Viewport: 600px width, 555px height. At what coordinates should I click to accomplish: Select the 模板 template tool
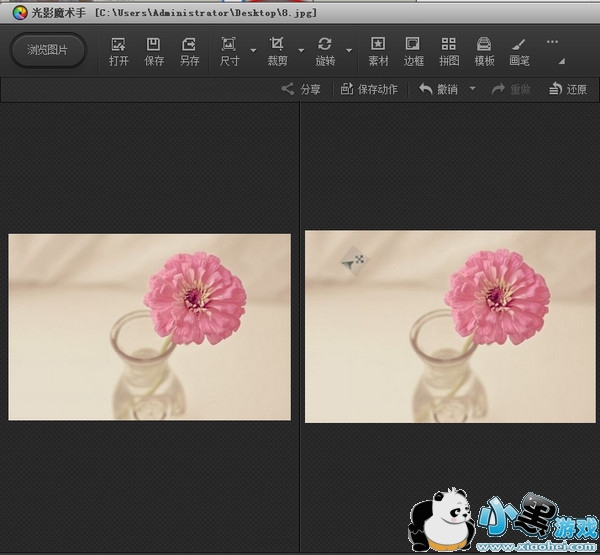point(484,51)
